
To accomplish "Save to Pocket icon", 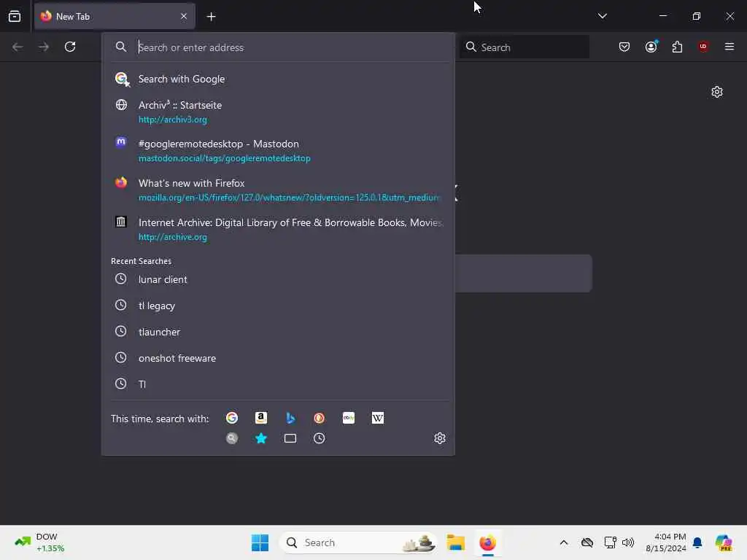I will coord(624,47).
